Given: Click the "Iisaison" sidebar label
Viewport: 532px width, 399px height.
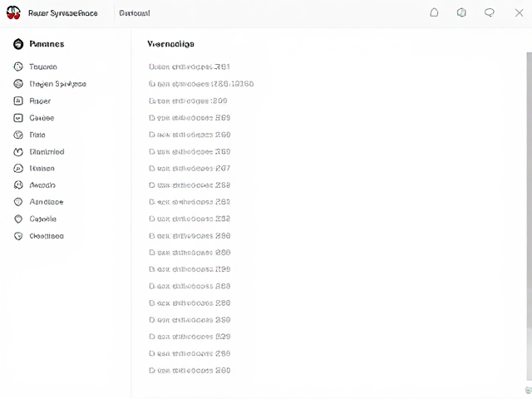Looking at the screenshot, I should coord(42,168).
